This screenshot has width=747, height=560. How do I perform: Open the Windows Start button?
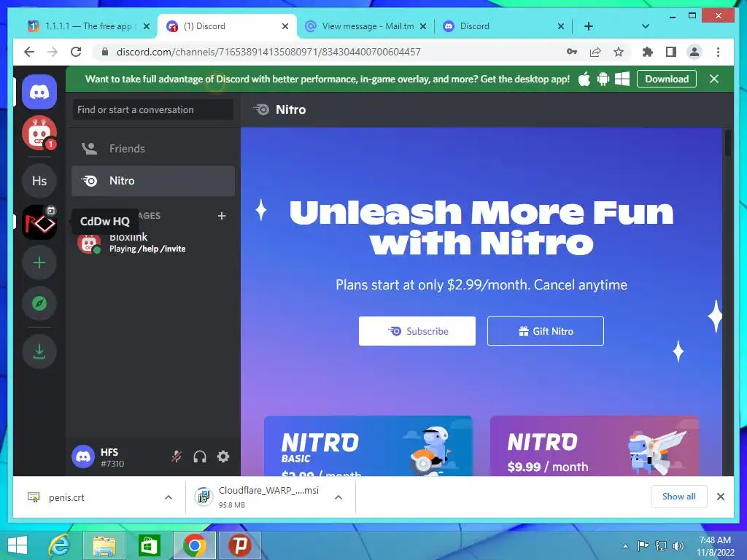pos(18,545)
